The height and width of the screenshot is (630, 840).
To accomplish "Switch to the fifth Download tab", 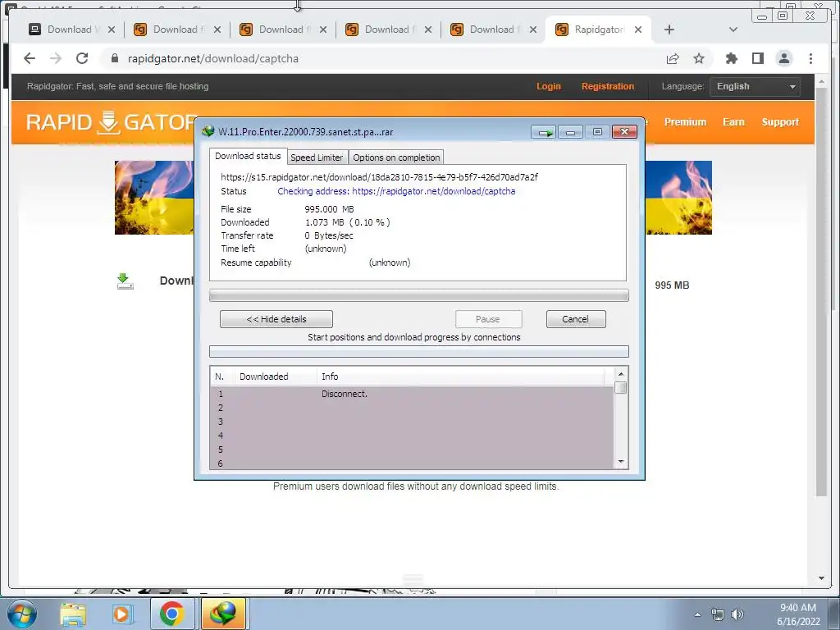I will pyautogui.click(x=493, y=30).
